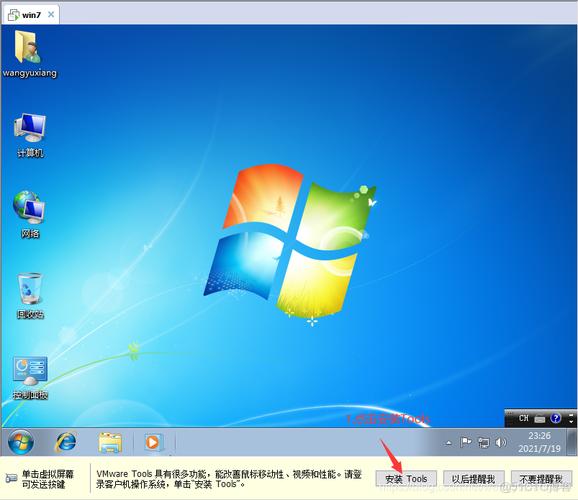The image size is (578, 500).
Task: Click the CH language bar indicator
Action: pyautogui.click(x=523, y=418)
